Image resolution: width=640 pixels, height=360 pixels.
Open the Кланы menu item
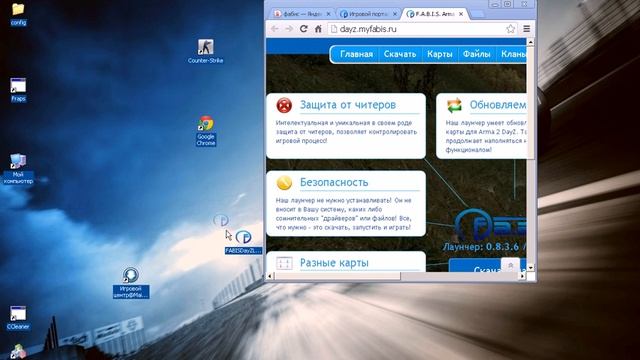click(512, 54)
